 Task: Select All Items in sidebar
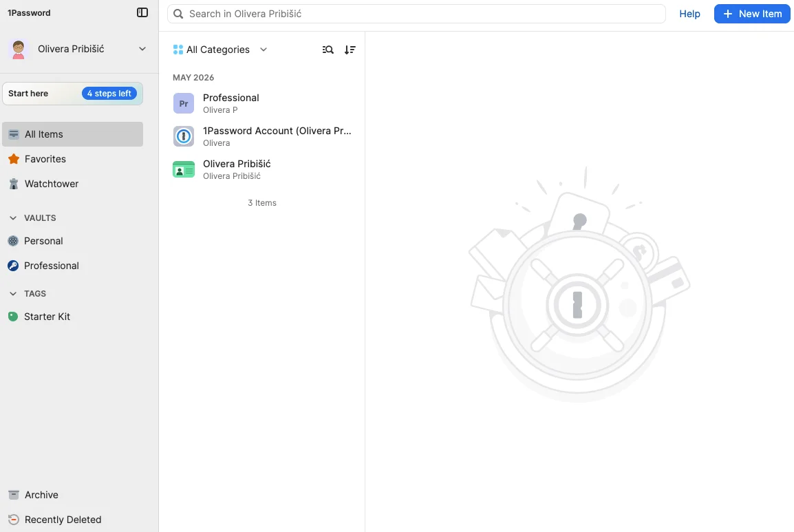click(x=72, y=134)
